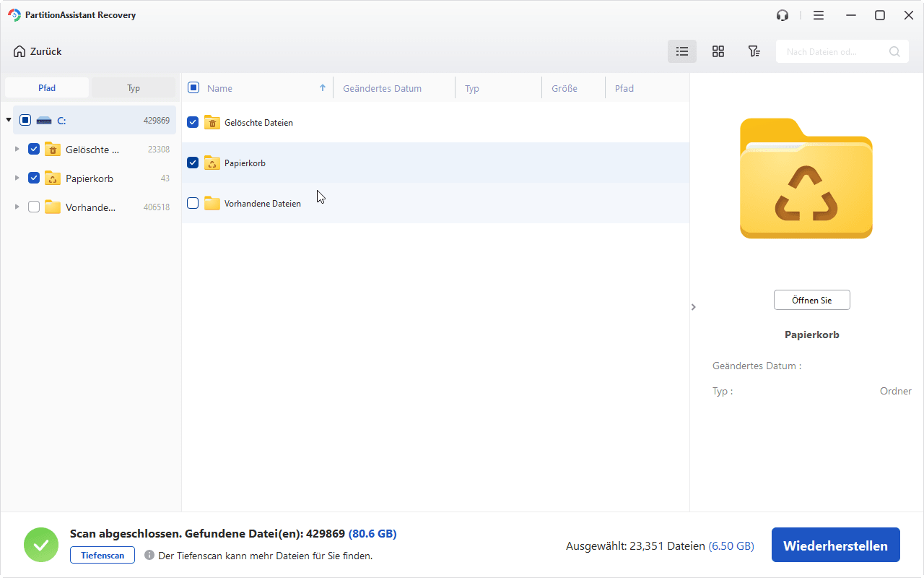Viewport: 924px width, 578px height.
Task: Switch to list view
Action: (x=682, y=51)
